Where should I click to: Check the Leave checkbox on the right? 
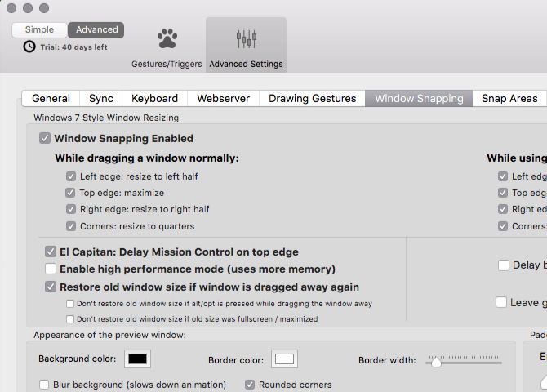(501, 302)
